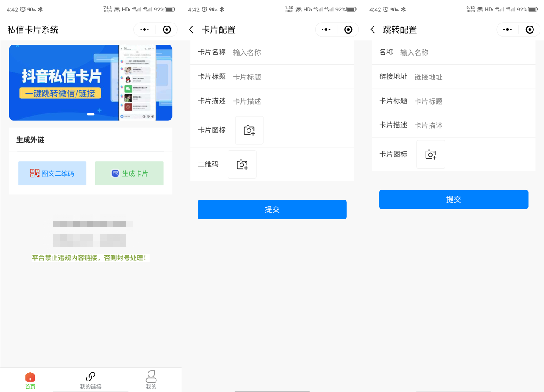The height and width of the screenshot is (392, 544).
Task: Go back from the 卡片配置 screen
Action: [191, 30]
